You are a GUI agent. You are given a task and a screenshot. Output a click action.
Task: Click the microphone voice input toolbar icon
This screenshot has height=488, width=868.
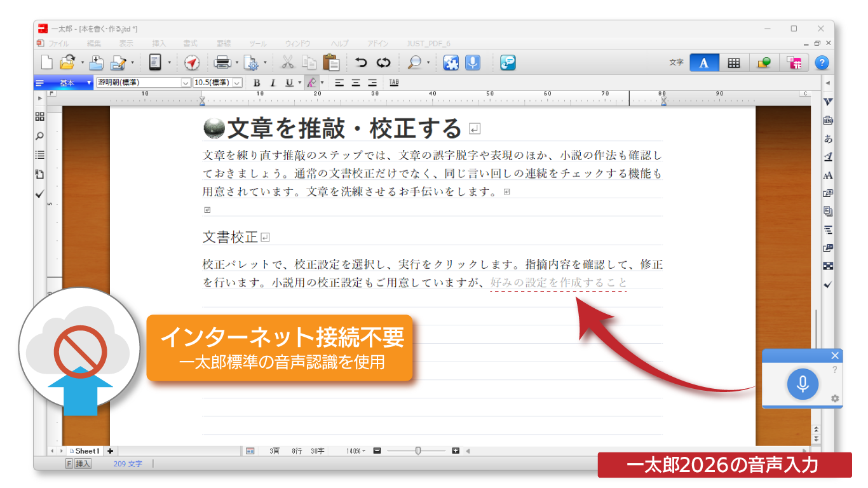point(472,62)
